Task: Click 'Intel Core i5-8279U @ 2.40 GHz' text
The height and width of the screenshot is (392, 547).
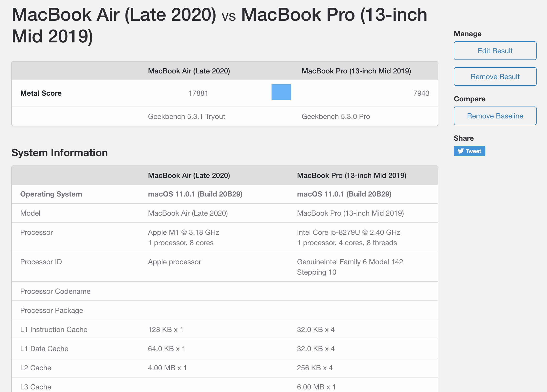Action: pos(349,232)
